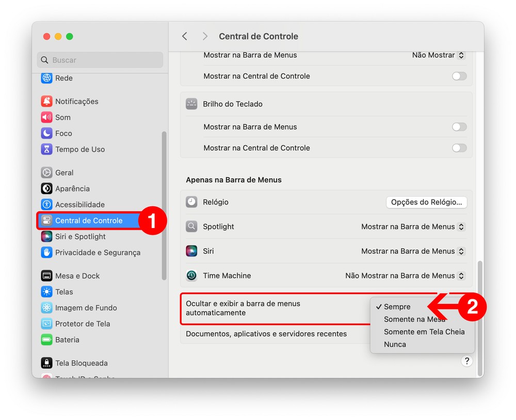Screen dimensions: 516x420
Task: Click the main pane vertical scrollbar
Action: [x=480, y=319]
